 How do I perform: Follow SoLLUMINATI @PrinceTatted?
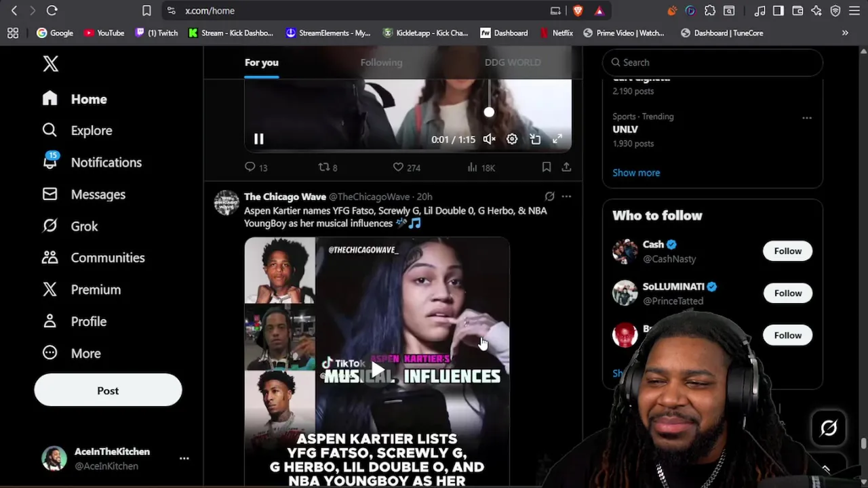click(x=787, y=293)
